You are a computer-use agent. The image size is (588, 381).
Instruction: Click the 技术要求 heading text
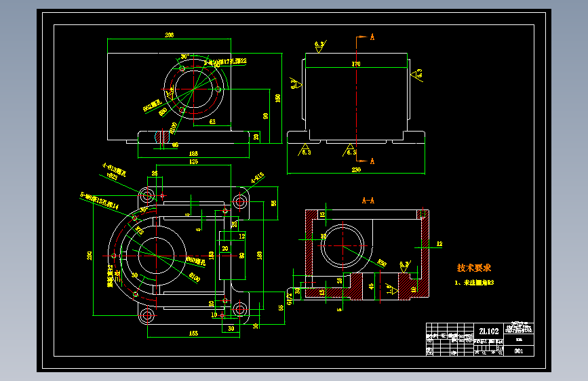(x=473, y=268)
